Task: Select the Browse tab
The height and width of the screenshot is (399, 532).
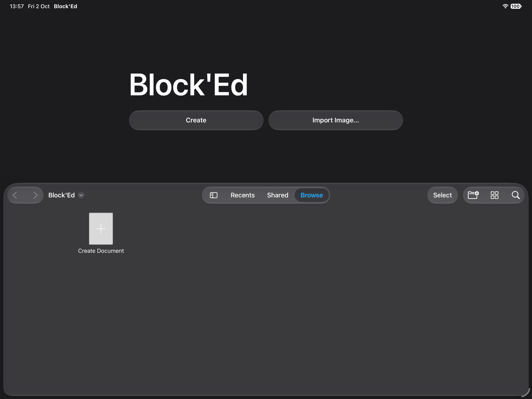Action: point(312,195)
